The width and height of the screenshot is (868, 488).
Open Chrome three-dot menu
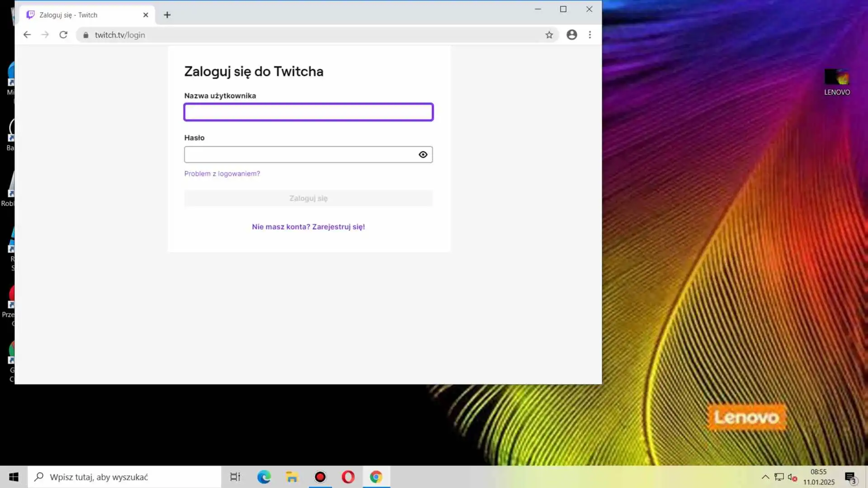[590, 35]
